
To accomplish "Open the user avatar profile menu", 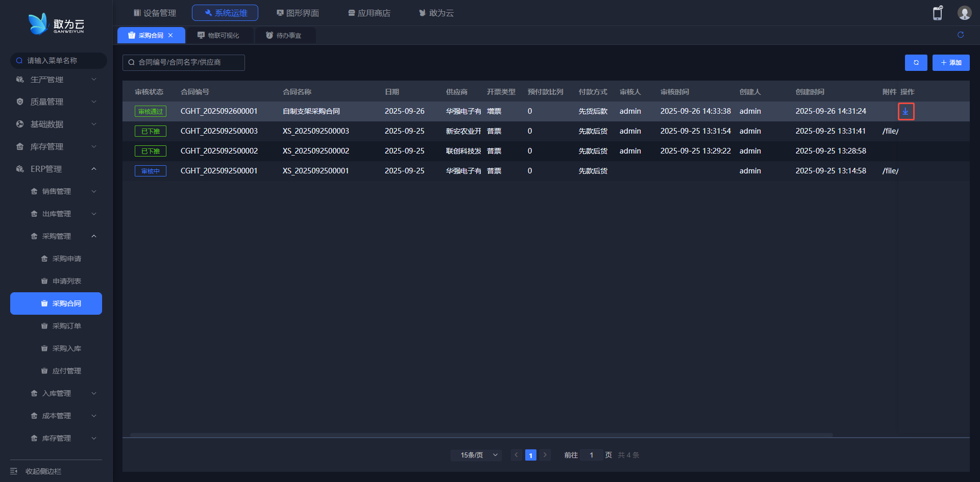I will pyautogui.click(x=964, y=13).
